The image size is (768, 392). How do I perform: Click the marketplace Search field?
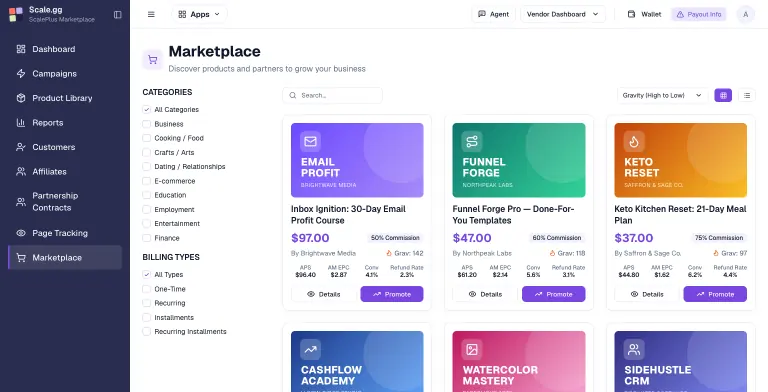[333, 95]
